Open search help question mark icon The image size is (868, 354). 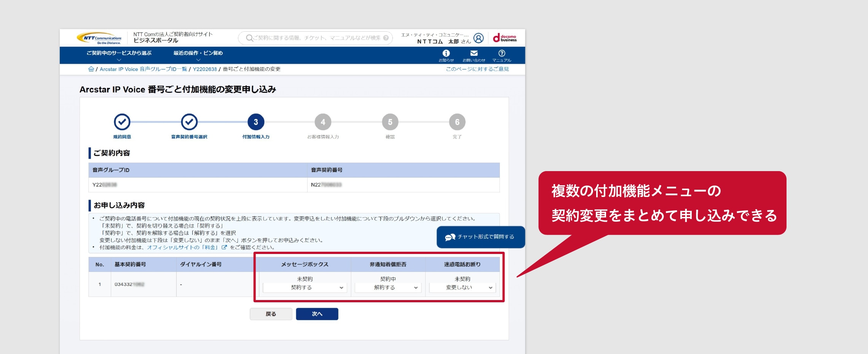[386, 38]
